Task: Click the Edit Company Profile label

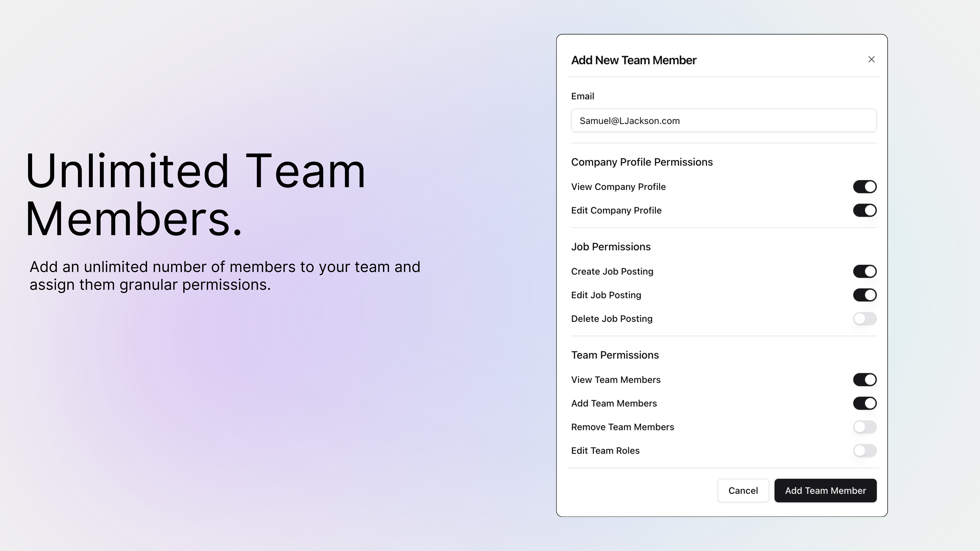Action: point(616,210)
